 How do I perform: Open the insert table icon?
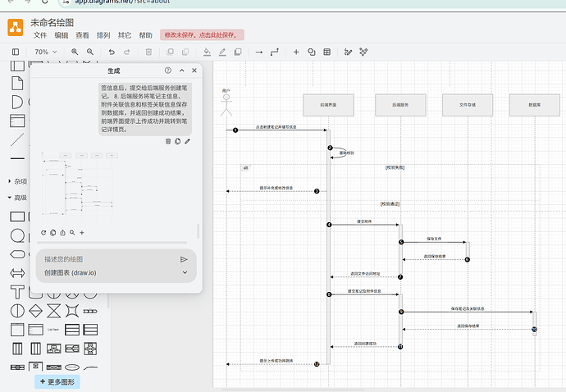tap(327, 52)
